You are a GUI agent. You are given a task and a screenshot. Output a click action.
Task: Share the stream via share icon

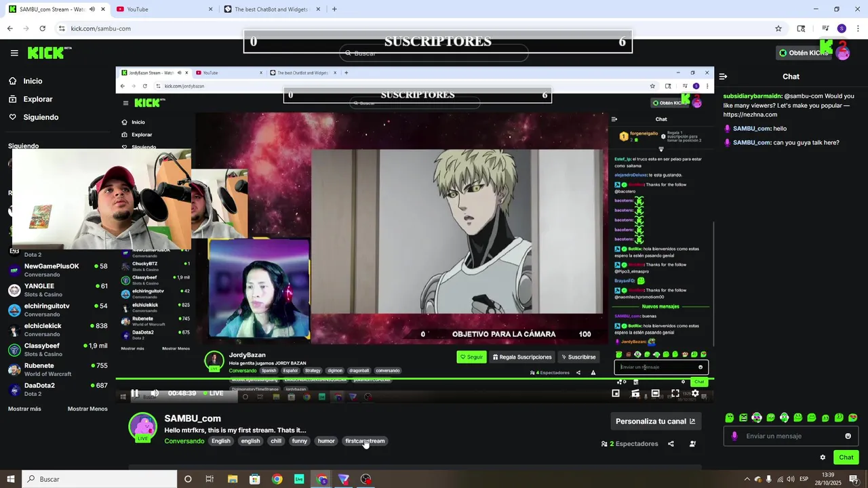[x=671, y=444]
